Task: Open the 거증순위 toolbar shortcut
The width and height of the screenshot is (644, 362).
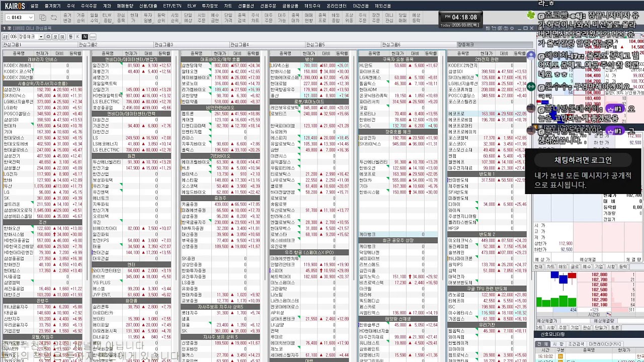Action: [80, 18]
